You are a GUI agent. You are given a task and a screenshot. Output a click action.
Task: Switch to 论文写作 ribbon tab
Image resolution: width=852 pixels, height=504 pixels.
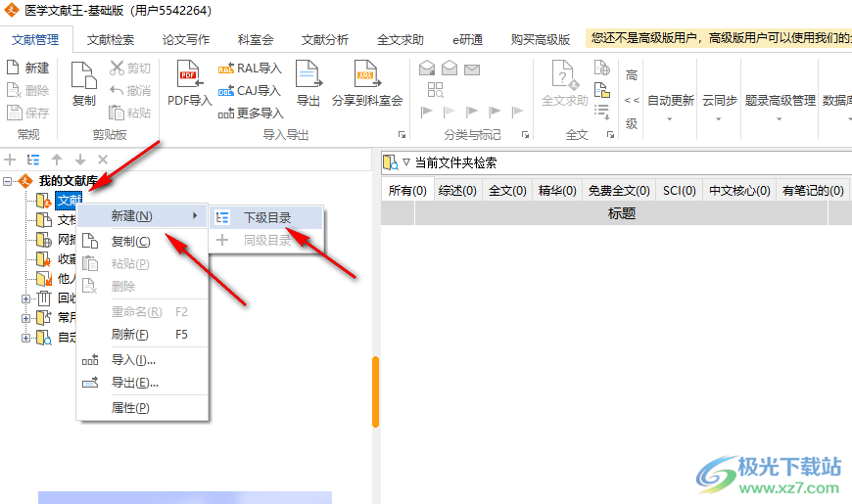[x=186, y=40]
